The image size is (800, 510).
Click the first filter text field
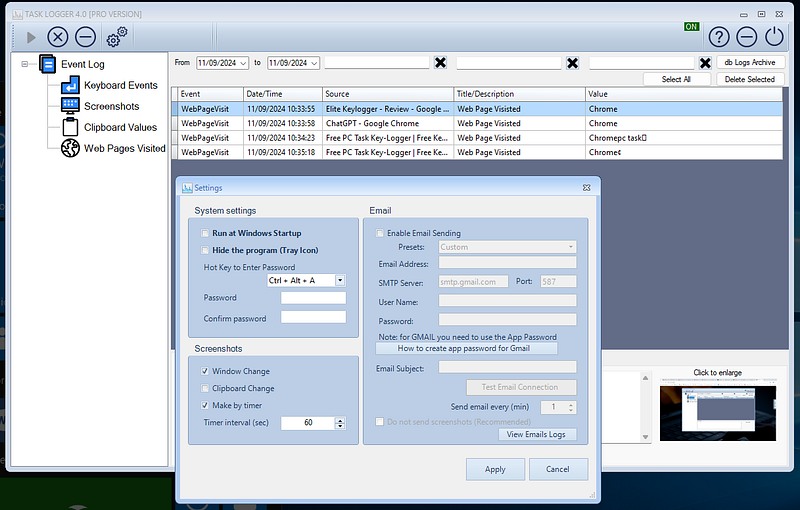click(x=377, y=62)
